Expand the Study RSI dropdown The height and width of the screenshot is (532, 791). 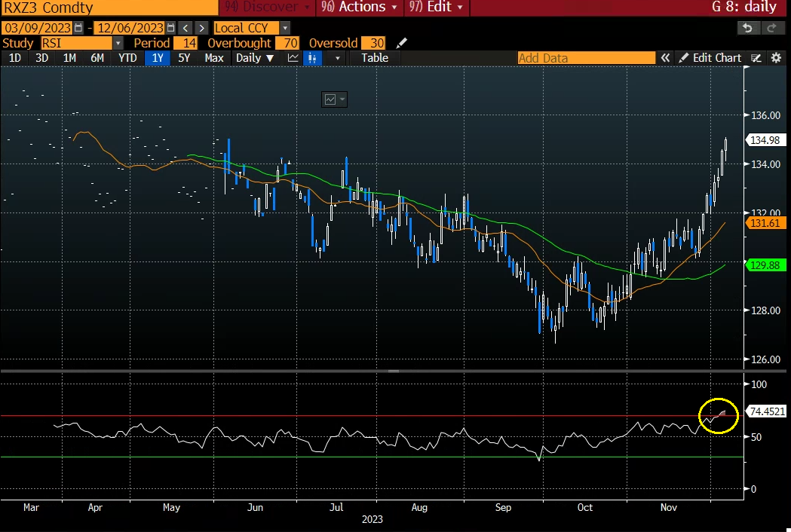click(118, 44)
